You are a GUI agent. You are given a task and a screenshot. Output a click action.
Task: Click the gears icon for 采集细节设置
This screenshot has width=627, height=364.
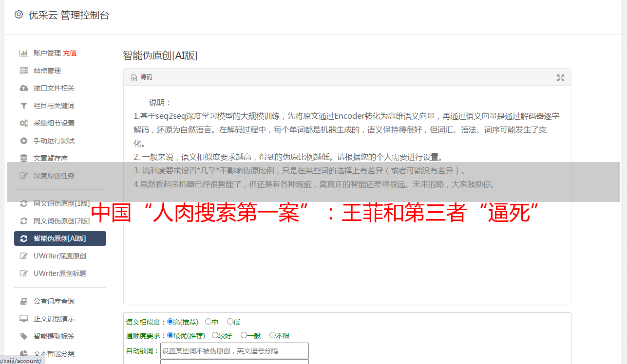pyautogui.click(x=23, y=123)
